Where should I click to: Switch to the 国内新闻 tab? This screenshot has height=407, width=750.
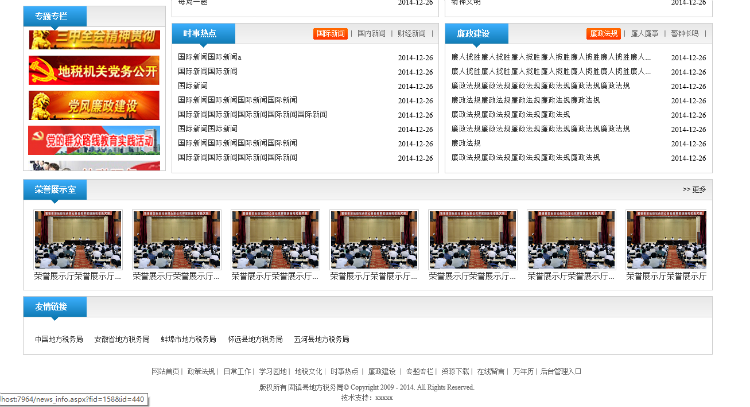click(371, 33)
